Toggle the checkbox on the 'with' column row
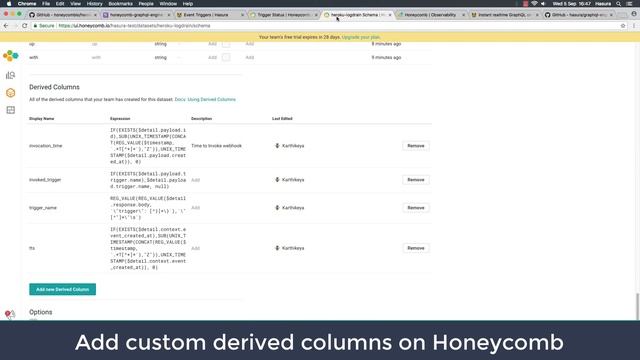640x360 pixels. [x=226, y=58]
